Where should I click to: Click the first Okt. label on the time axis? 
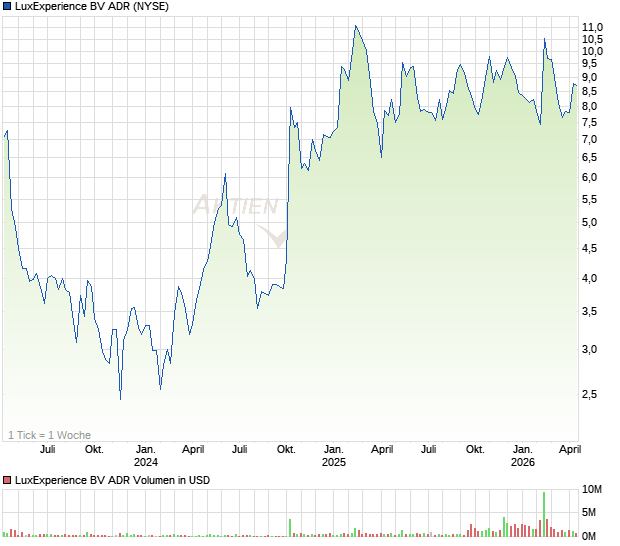(94, 450)
